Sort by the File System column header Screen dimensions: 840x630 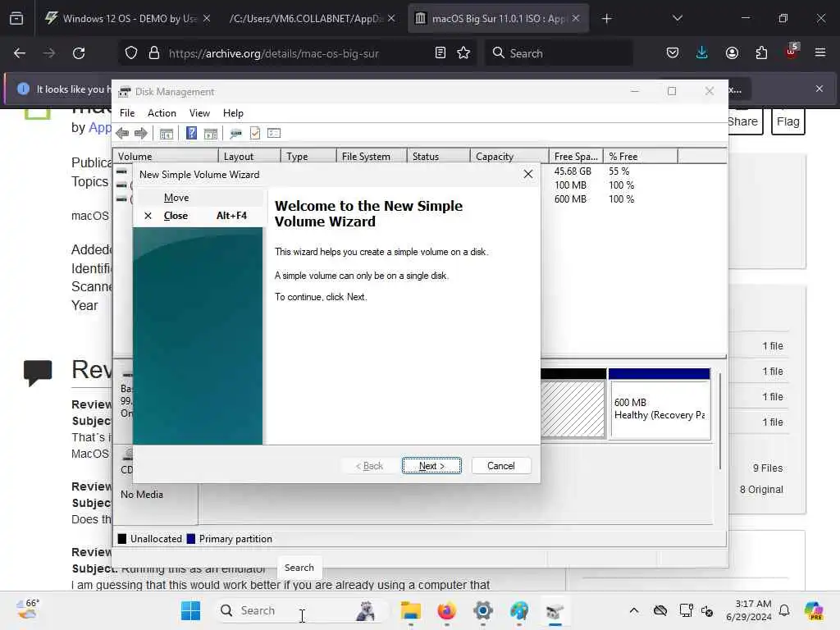pyautogui.click(x=372, y=156)
